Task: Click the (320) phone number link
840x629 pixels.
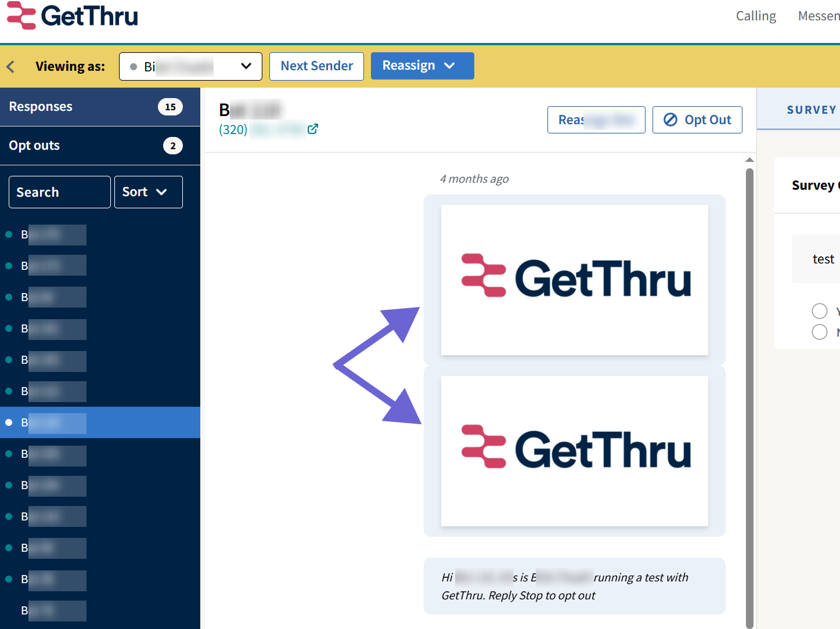Action: click(262, 129)
